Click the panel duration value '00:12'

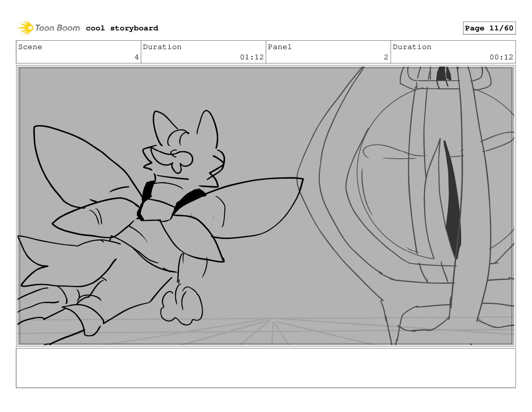point(501,57)
